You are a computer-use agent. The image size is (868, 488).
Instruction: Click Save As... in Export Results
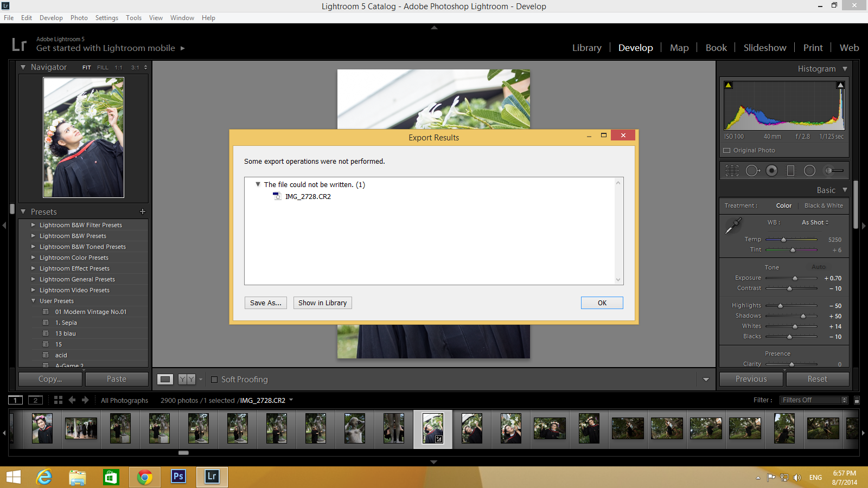pos(266,303)
